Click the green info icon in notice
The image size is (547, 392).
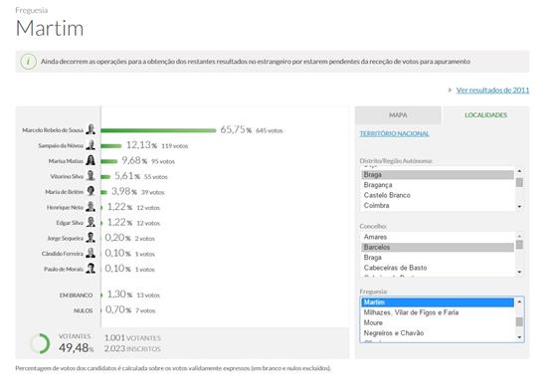pos(28,62)
